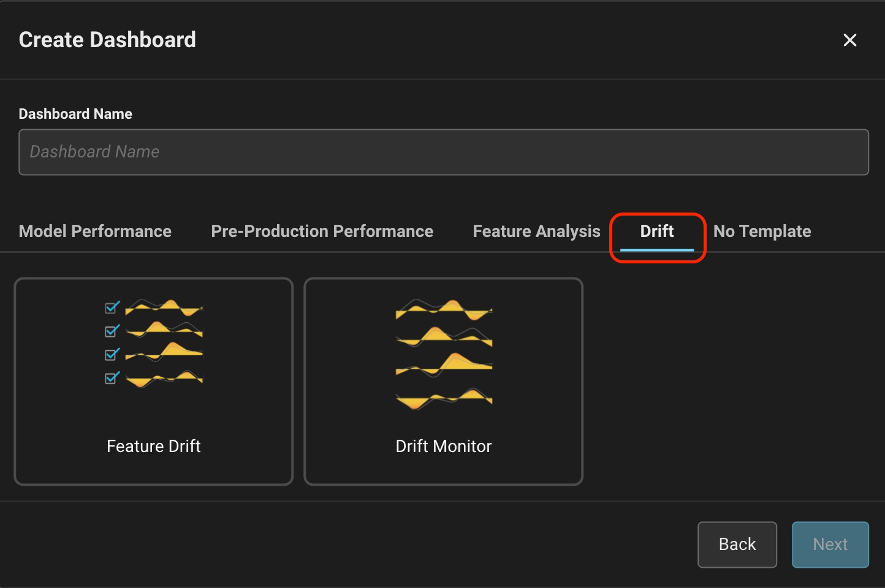
Task: Click the top yellow chart in Feature Drift icon
Action: point(164,307)
